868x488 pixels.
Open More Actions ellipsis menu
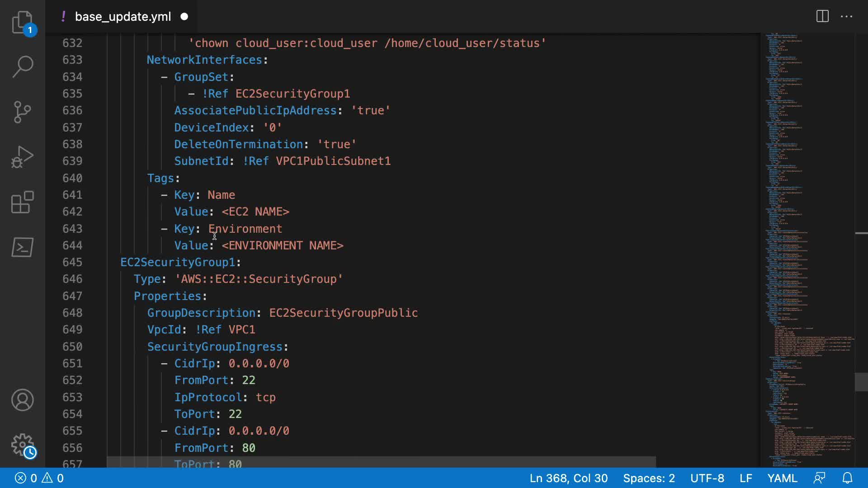click(846, 17)
